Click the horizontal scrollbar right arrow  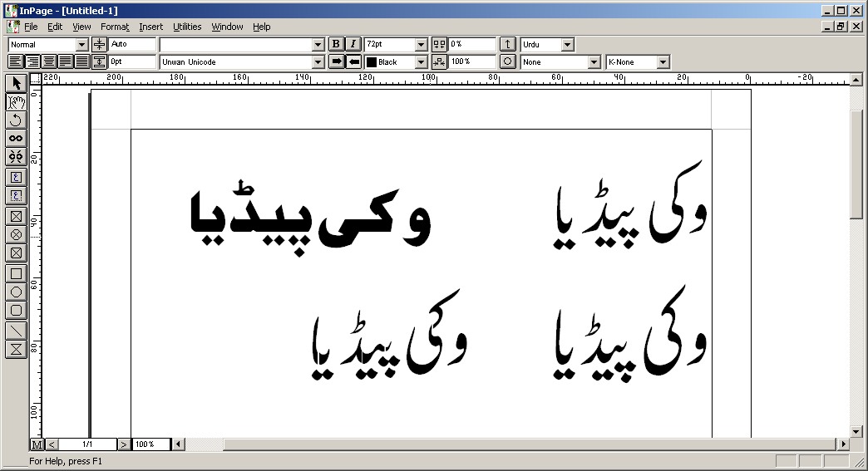pos(843,444)
